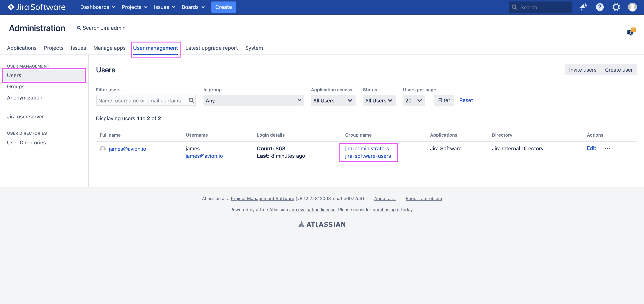Open Anonymization in the sidebar
The height and width of the screenshot is (304, 644).
click(25, 98)
